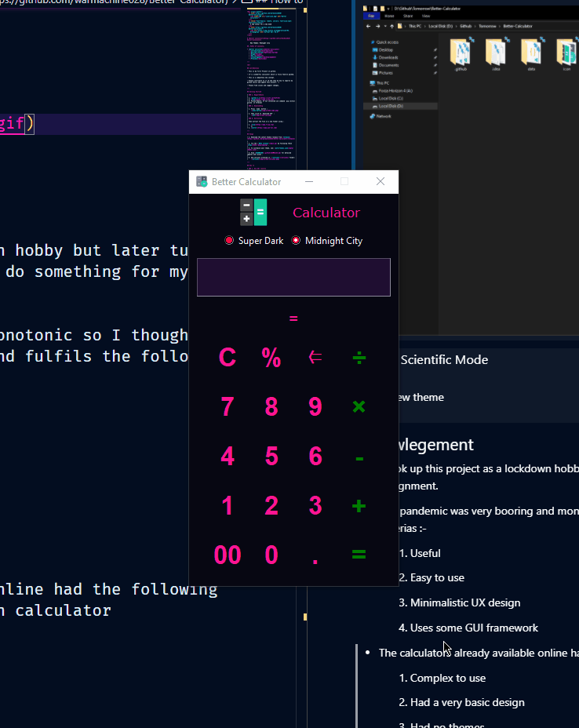Tap digit 9 on the calculator keypad
The image size is (579, 728).
coord(315,406)
